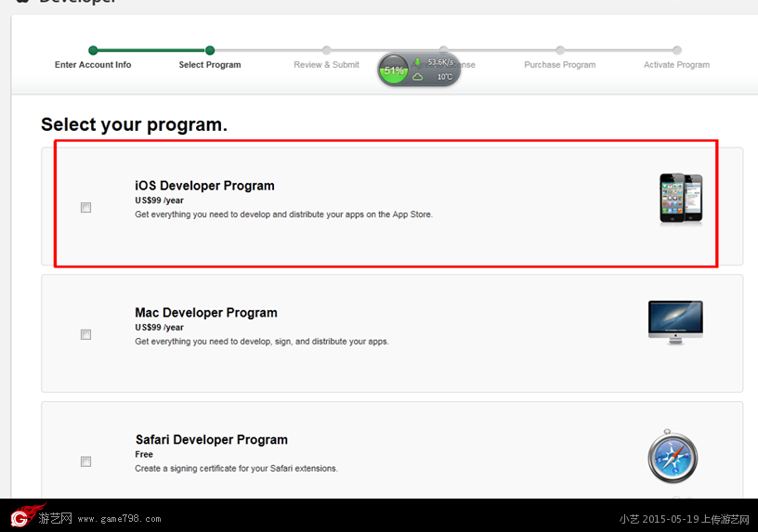Open the iOS Developer Program title
Image resolution: width=758 pixels, height=532 pixels.
(204, 186)
